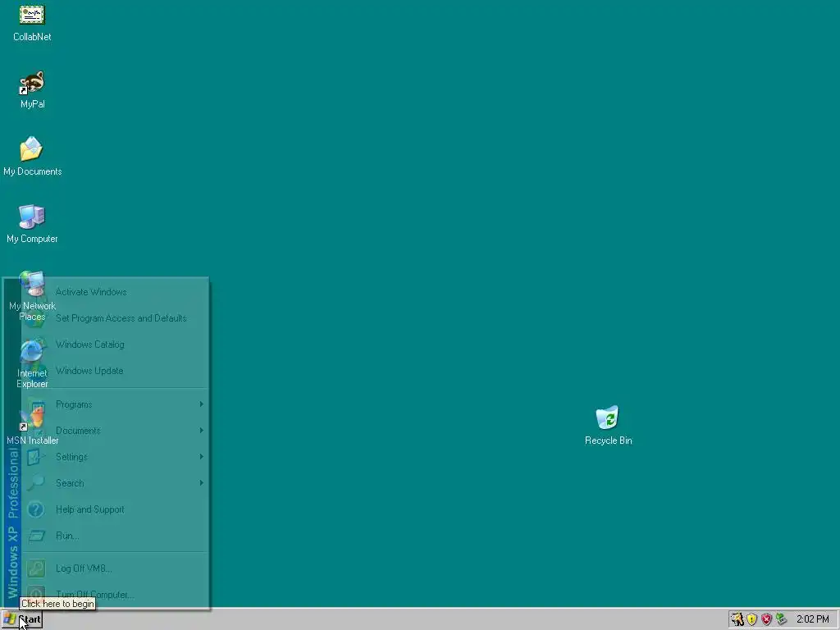Open Help and Support
This screenshot has width=840, height=630.
[x=115, y=509]
